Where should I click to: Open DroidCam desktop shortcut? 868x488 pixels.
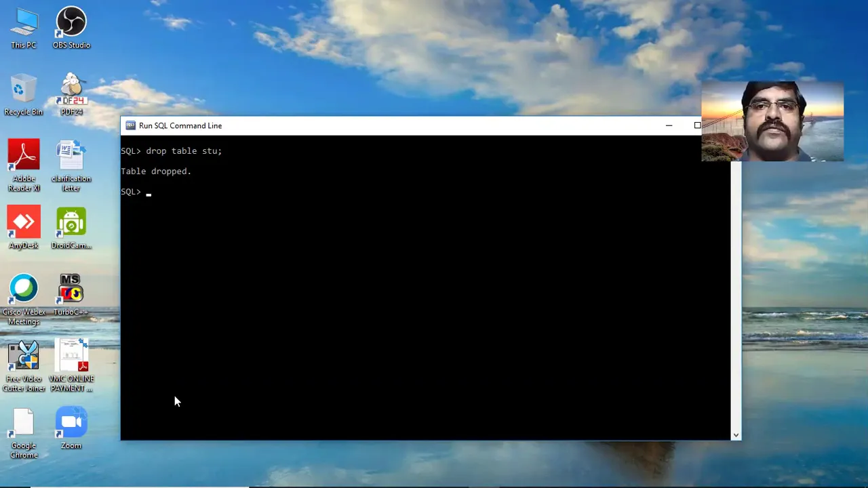coord(71,228)
